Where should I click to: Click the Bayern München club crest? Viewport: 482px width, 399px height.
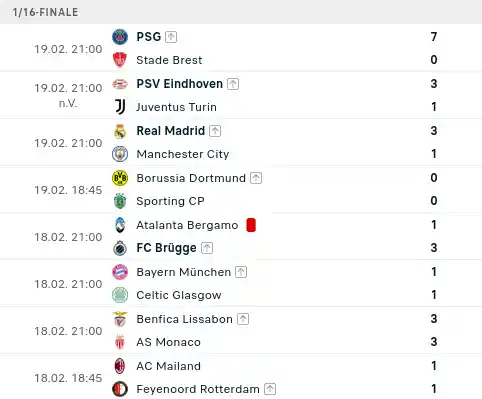tap(120, 272)
